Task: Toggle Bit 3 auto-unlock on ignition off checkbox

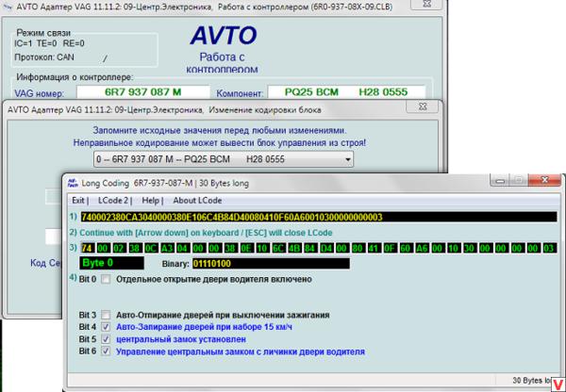Action: coord(106,315)
